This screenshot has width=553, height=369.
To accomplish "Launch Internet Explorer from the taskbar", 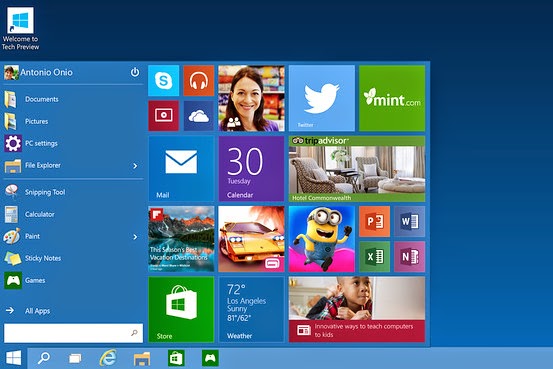I will pyautogui.click(x=108, y=358).
